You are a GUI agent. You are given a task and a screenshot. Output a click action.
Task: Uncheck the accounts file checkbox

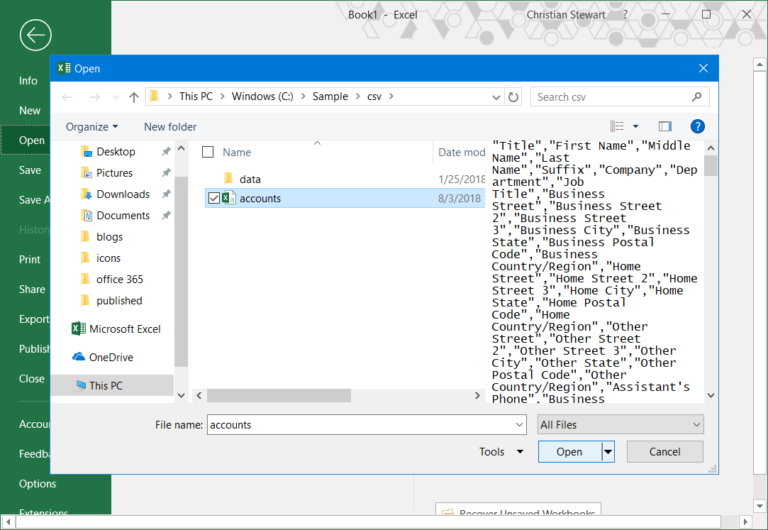[x=214, y=198]
